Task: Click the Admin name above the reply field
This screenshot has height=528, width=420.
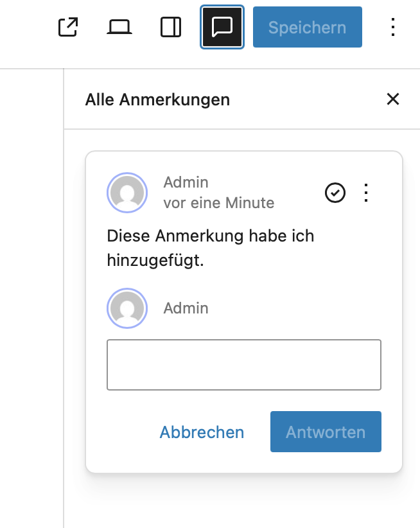Action: (x=186, y=308)
